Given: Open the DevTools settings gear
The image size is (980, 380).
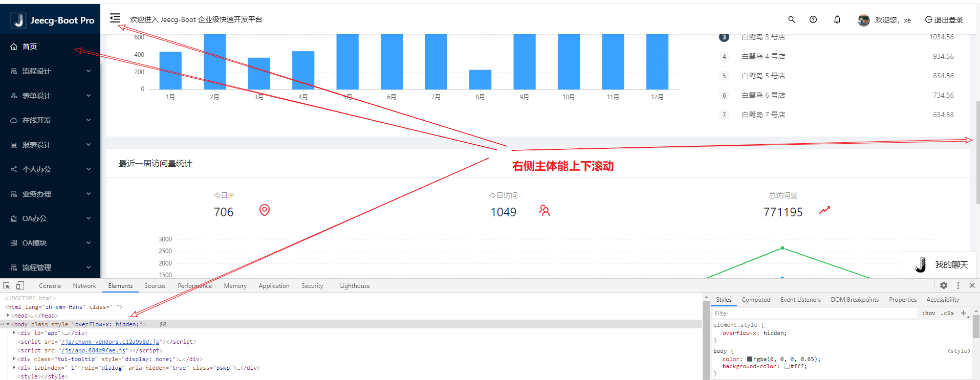Looking at the screenshot, I should pos(944,285).
